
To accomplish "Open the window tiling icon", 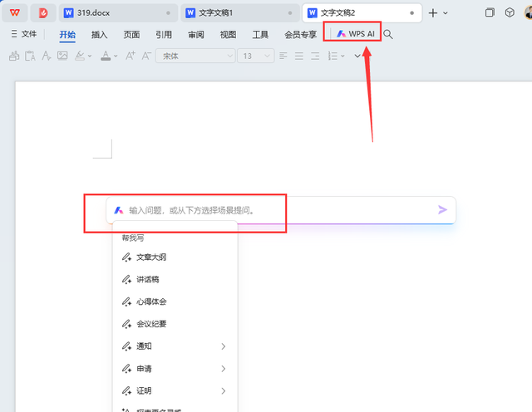I will tap(490, 12).
